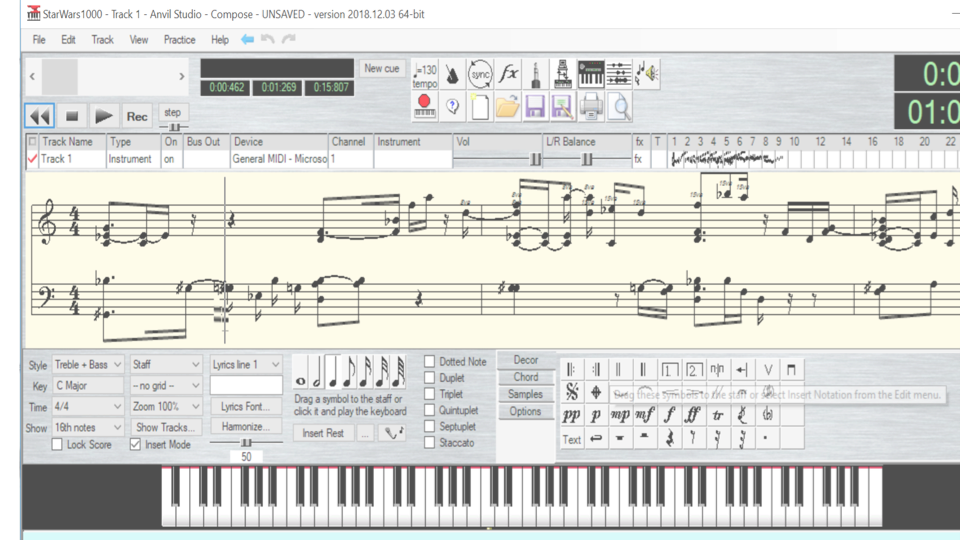Select the trill tr symbol
This screenshot has width=960, height=540.
[x=718, y=416]
